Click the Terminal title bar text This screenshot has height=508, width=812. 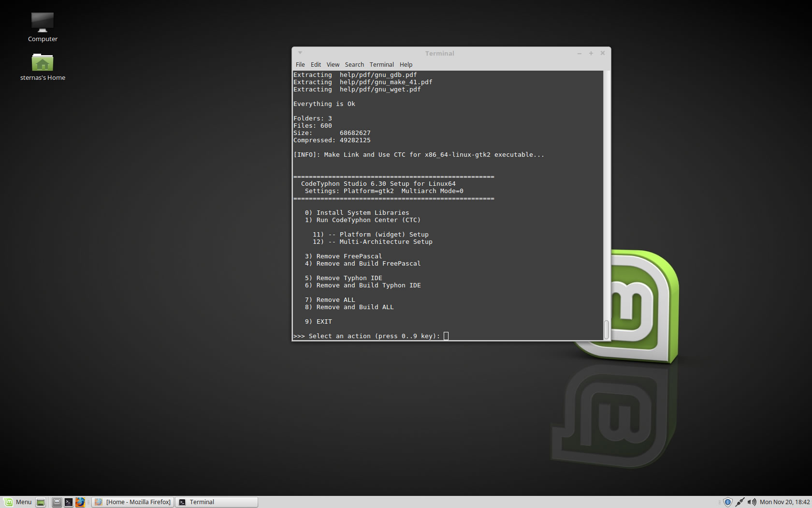coord(439,53)
